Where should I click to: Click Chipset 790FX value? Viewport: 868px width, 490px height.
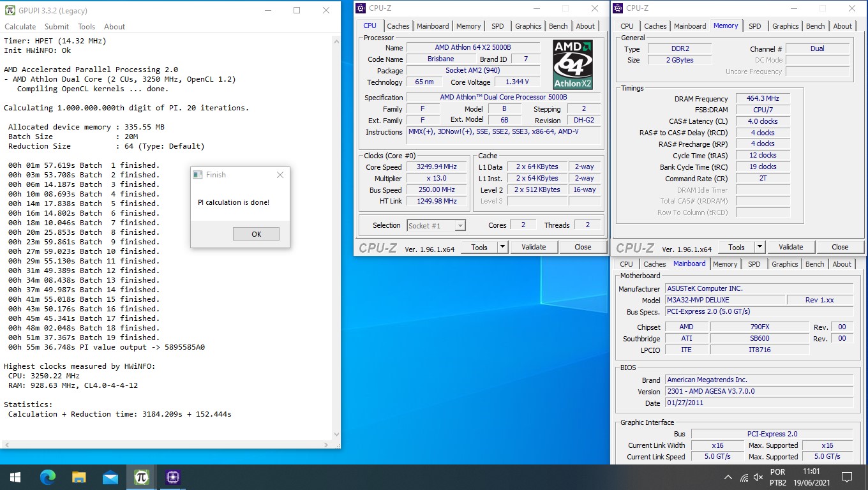759,327
